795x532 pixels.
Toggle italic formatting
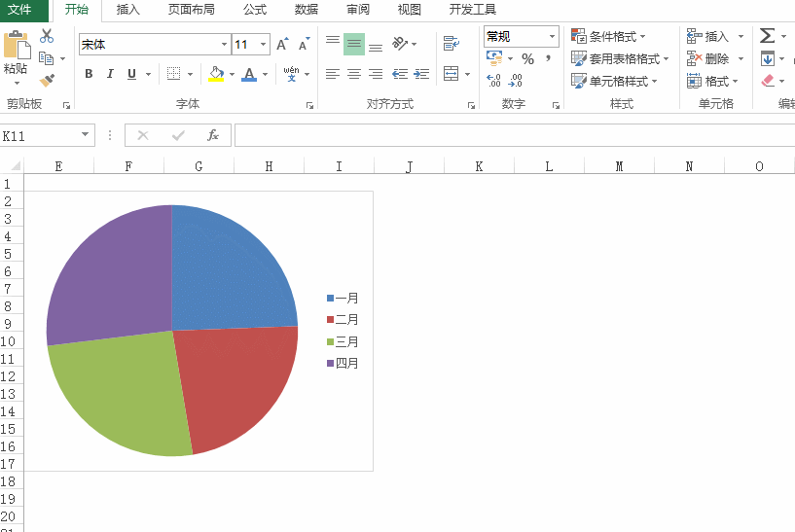tap(110, 74)
